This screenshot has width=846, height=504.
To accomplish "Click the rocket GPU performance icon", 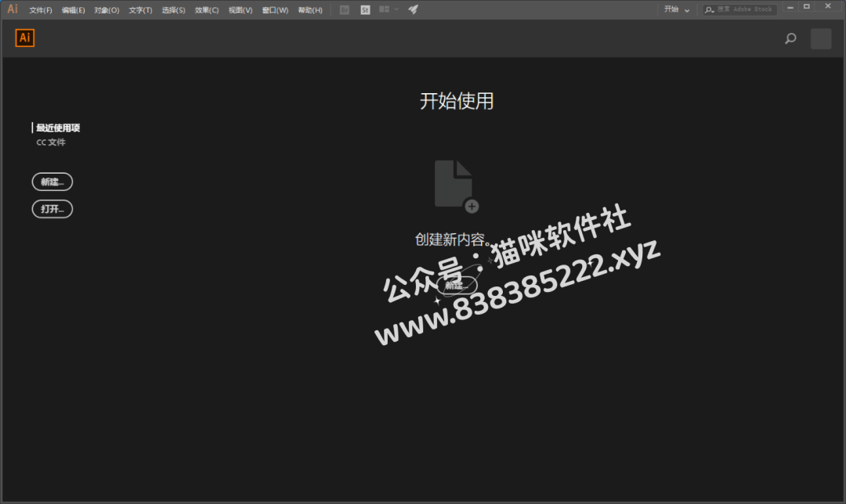I will (413, 9).
